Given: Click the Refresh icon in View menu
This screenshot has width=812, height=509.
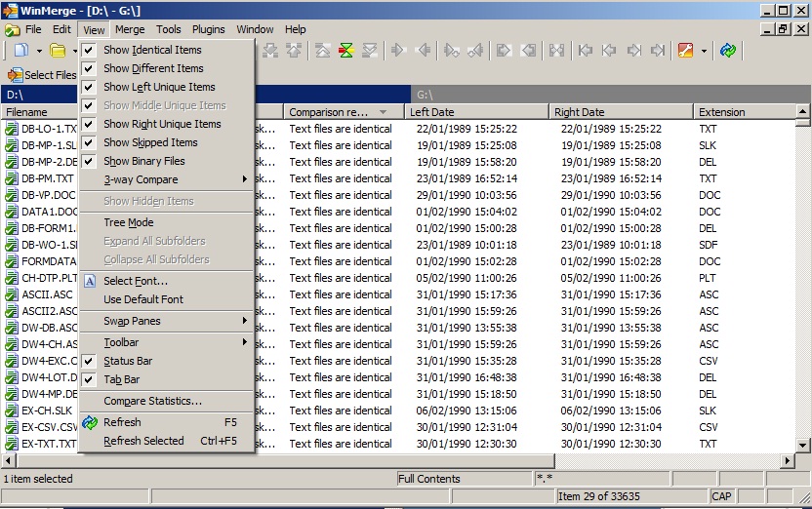Looking at the screenshot, I should (90, 422).
